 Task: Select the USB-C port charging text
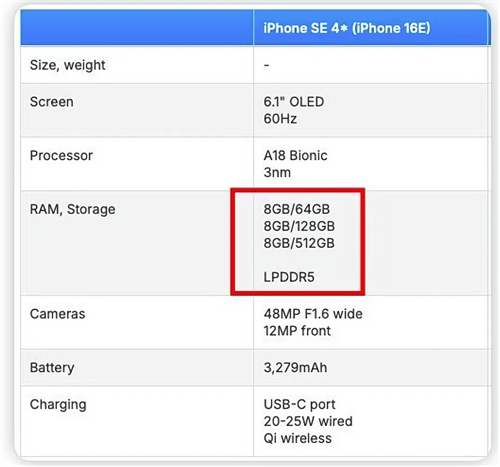pos(299,405)
